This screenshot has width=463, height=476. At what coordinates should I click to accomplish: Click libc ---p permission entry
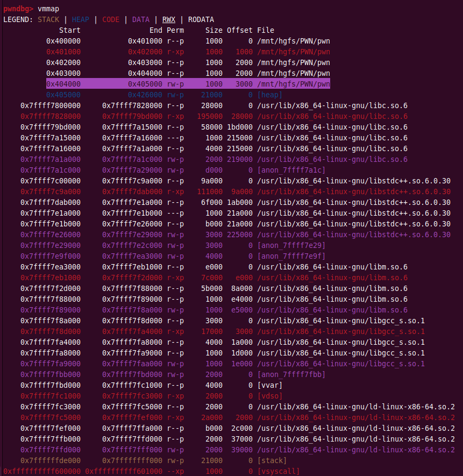(x=175, y=138)
